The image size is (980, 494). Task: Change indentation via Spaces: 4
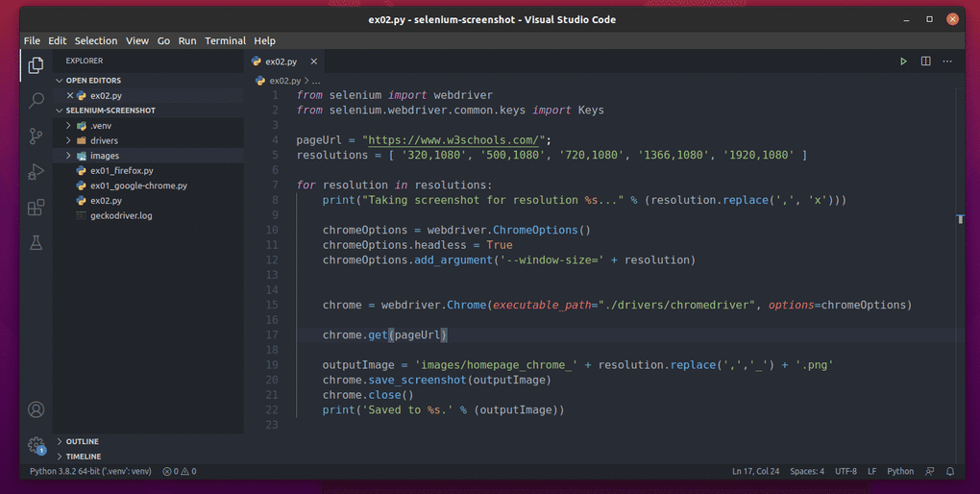pos(807,472)
